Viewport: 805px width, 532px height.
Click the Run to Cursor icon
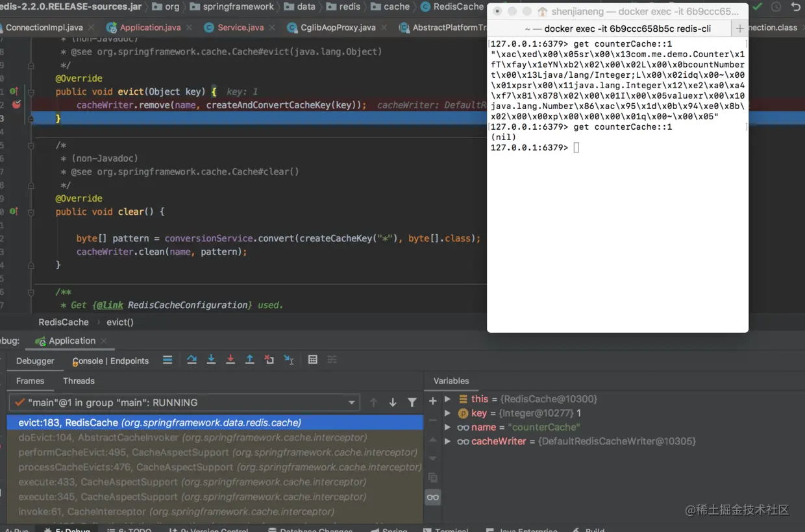[x=289, y=359]
